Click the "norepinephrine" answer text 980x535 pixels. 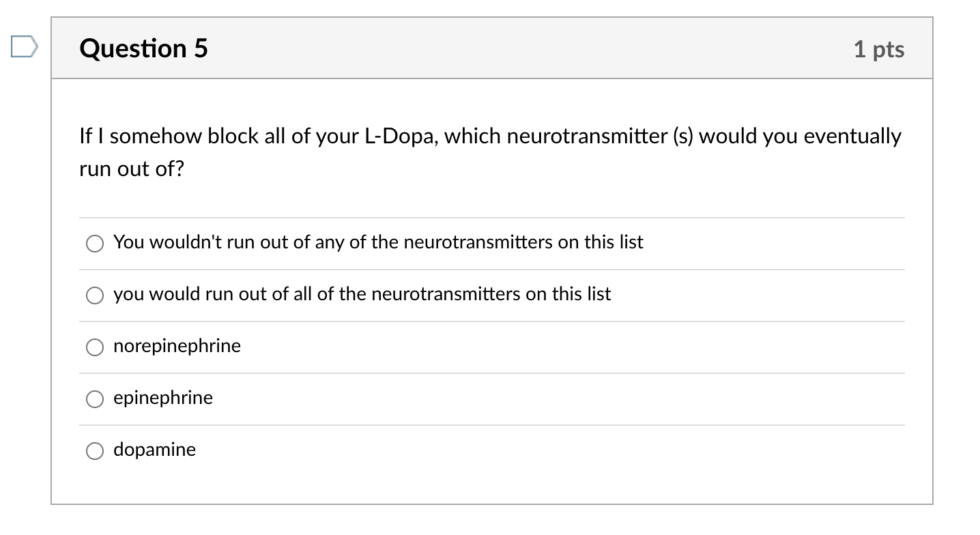tap(177, 346)
